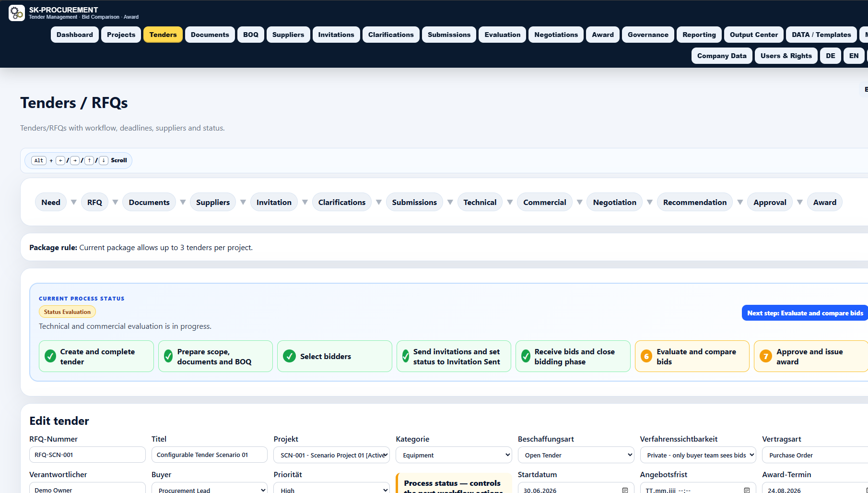The width and height of the screenshot is (868, 493).
Task: Click the arrow after the Approval stage
Action: coord(800,202)
